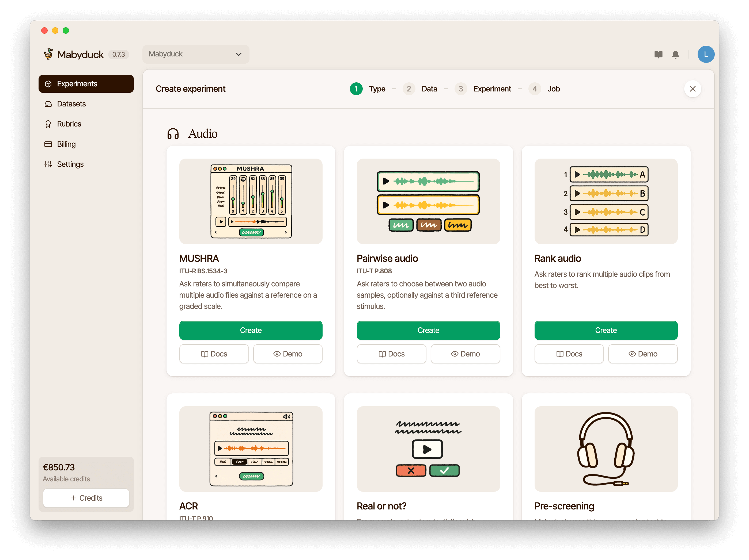
Task: Create a MUSHRA experiment
Action: (251, 330)
